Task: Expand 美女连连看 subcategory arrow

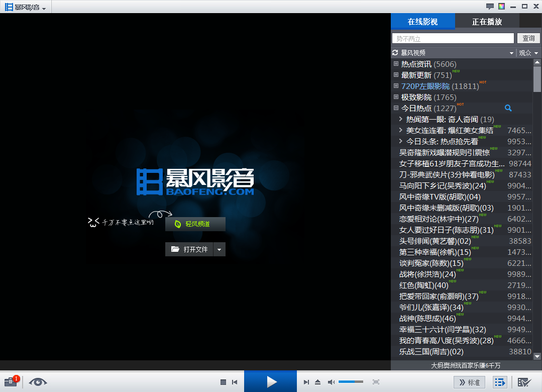Action: point(401,130)
